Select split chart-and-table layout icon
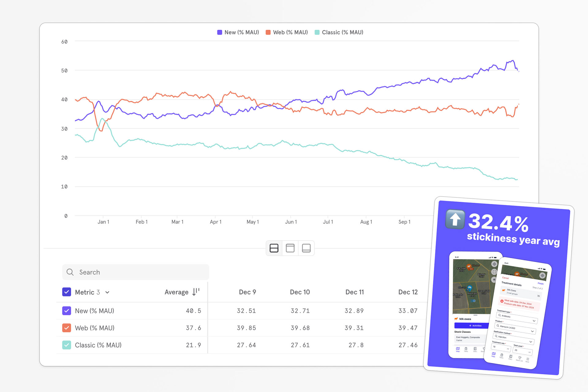 [x=274, y=248]
